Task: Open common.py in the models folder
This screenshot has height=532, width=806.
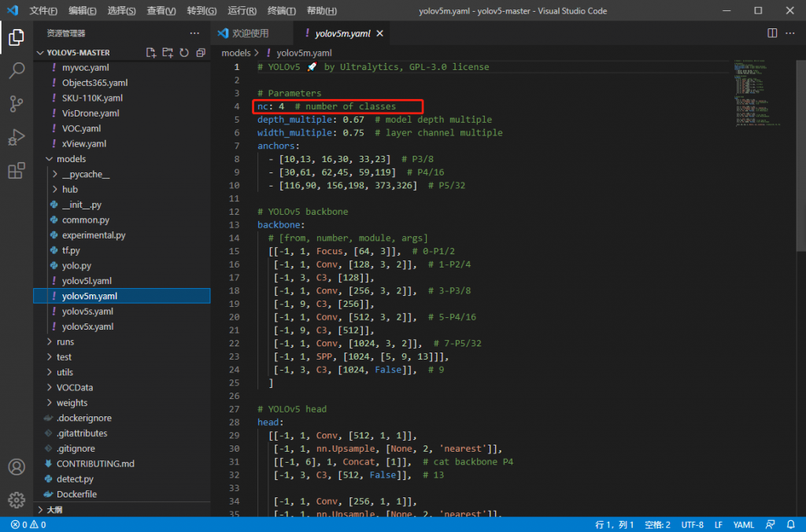Action: (x=122, y=220)
